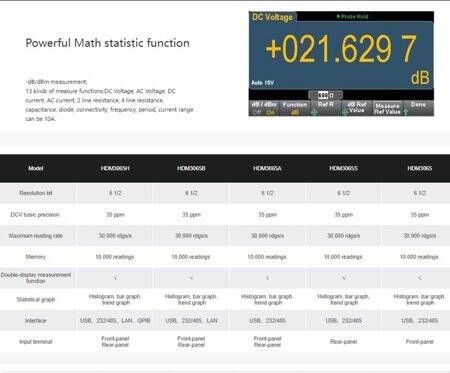Click the large yellow dB unit symbol
450x373 pixels.
point(420,78)
